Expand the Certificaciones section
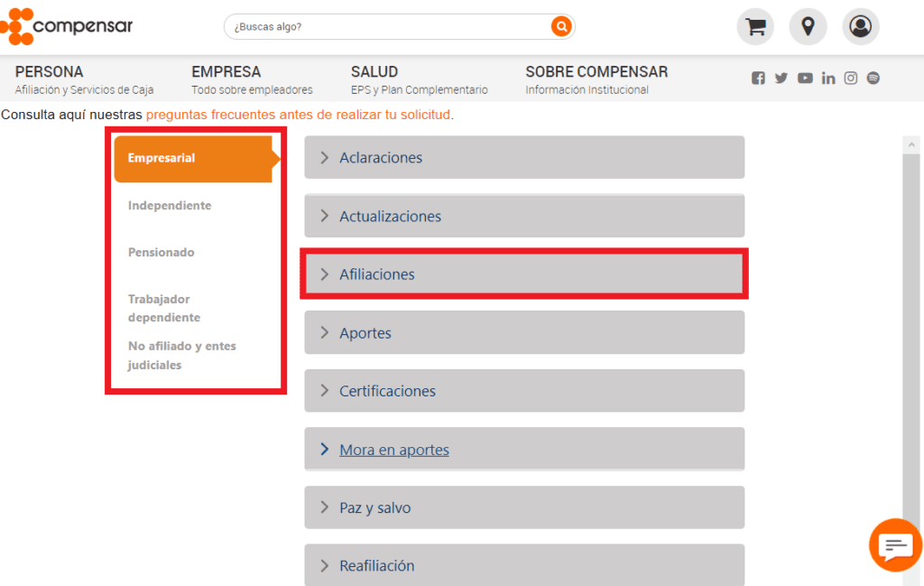The width and height of the screenshot is (924, 586). pos(523,390)
